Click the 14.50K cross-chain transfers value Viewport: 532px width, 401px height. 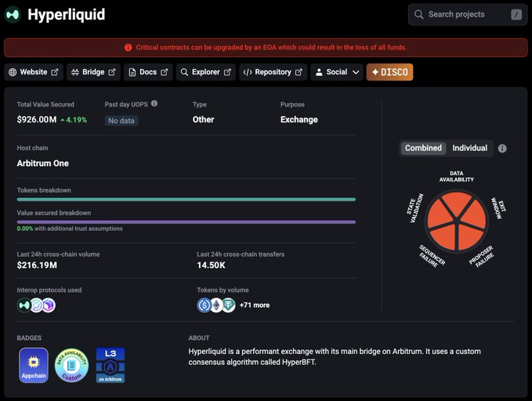(211, 266)
